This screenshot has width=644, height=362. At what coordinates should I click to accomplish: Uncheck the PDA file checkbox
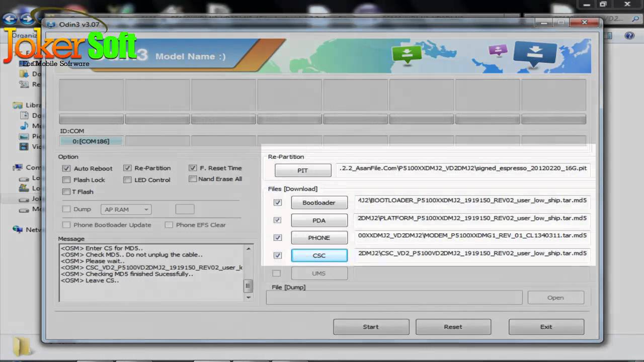(x=277, y=220)
